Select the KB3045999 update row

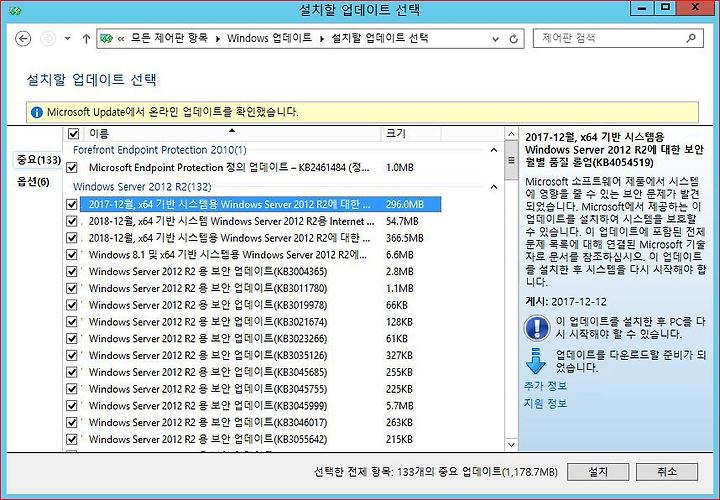[260, 406]
